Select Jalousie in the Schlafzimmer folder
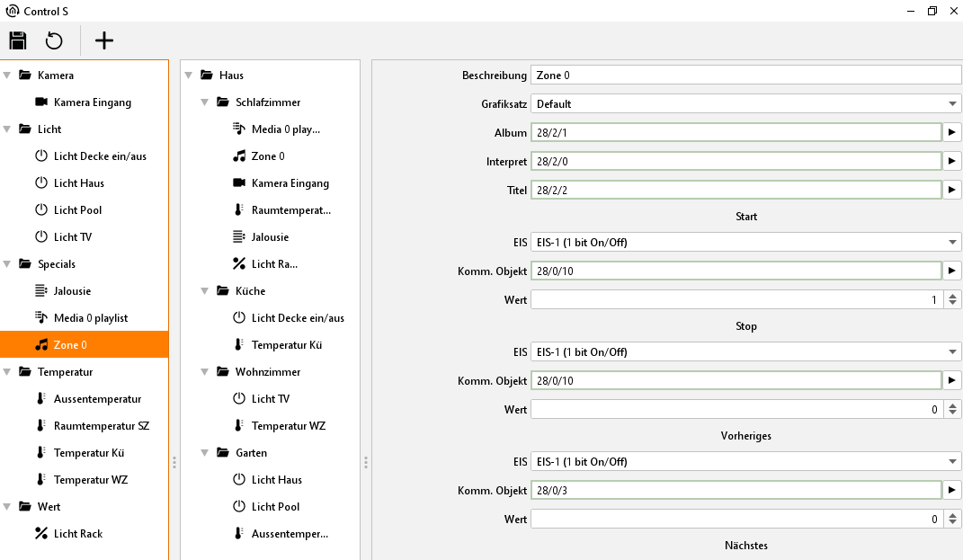The height and width of the screenshot is (560, 963). (x=270, y=237)
